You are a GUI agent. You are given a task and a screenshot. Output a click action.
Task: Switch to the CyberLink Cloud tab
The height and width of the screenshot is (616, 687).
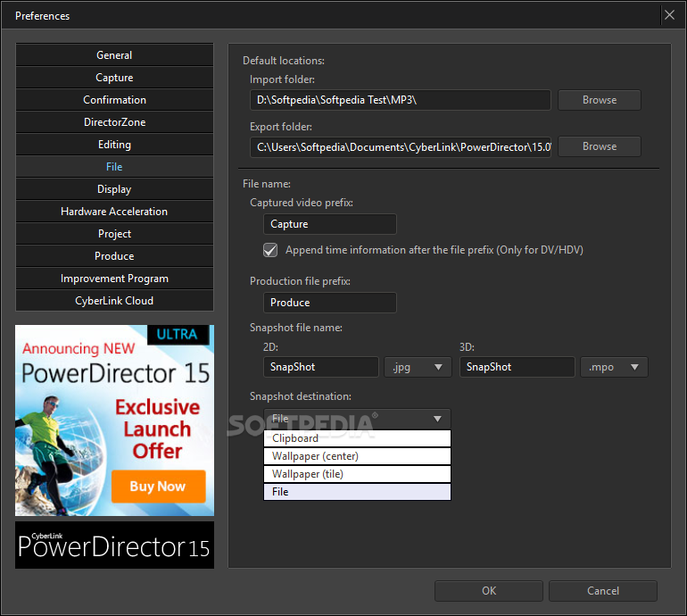coord(114,301)
